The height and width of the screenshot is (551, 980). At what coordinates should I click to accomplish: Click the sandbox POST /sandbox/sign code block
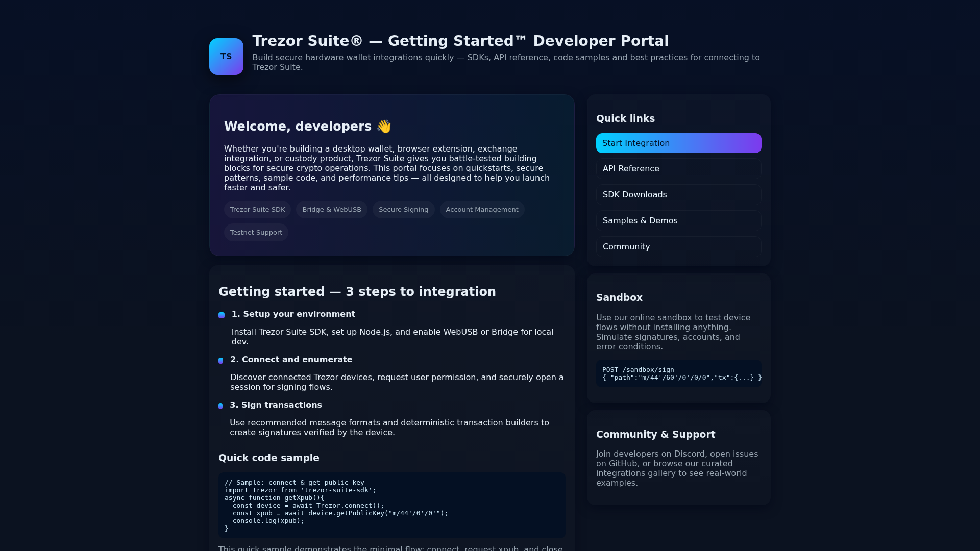[679, 373]
